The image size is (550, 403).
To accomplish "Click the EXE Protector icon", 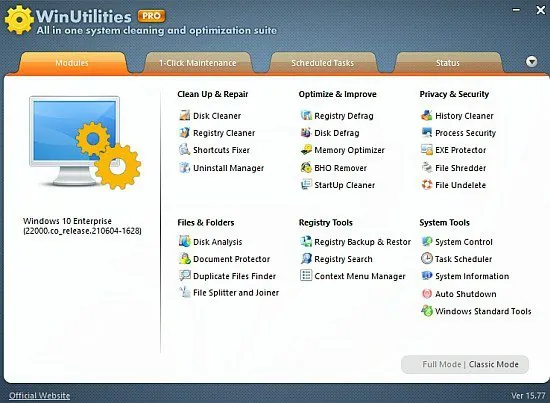I will [427, 150].
